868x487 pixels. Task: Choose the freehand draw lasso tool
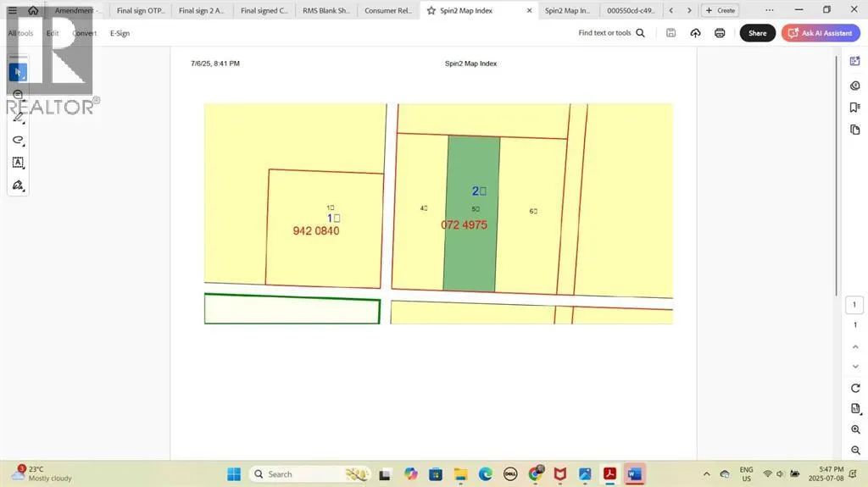tap(18, 140)
